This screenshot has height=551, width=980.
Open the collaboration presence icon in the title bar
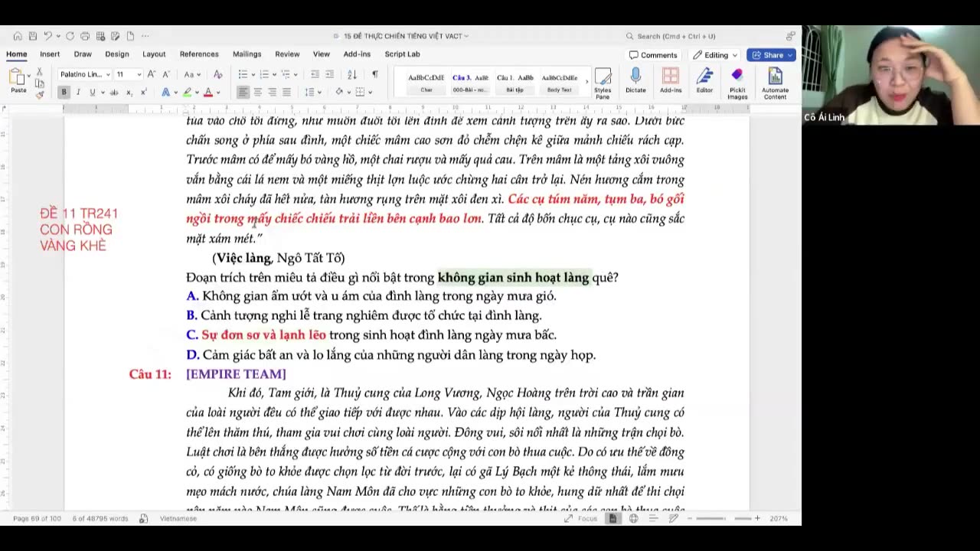(790, 36)
